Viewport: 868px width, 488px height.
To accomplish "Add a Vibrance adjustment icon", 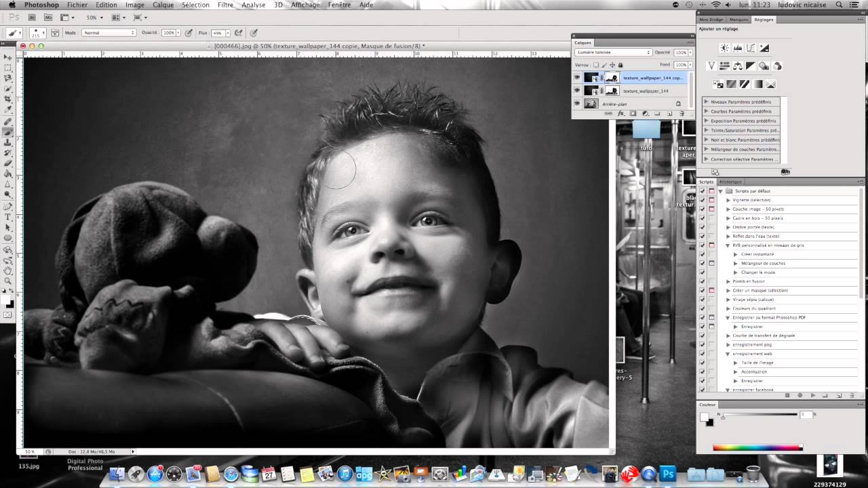I will 711,66.
